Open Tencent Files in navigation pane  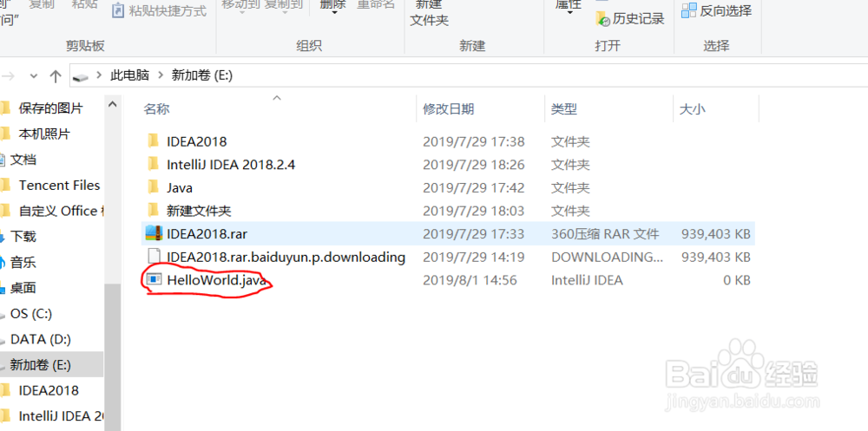(x=59, y=186)
